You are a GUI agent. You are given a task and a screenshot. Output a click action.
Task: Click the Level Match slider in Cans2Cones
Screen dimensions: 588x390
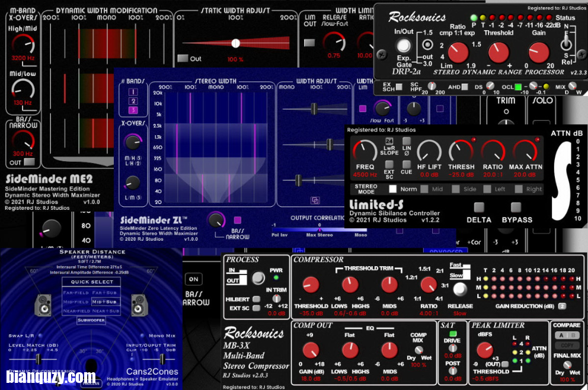[x=38, y=359]
